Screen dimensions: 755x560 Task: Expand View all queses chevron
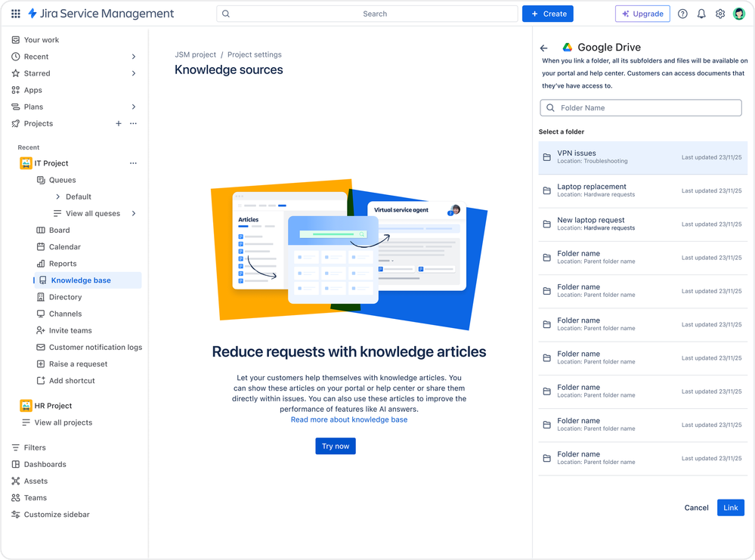[x=133, y=214]
